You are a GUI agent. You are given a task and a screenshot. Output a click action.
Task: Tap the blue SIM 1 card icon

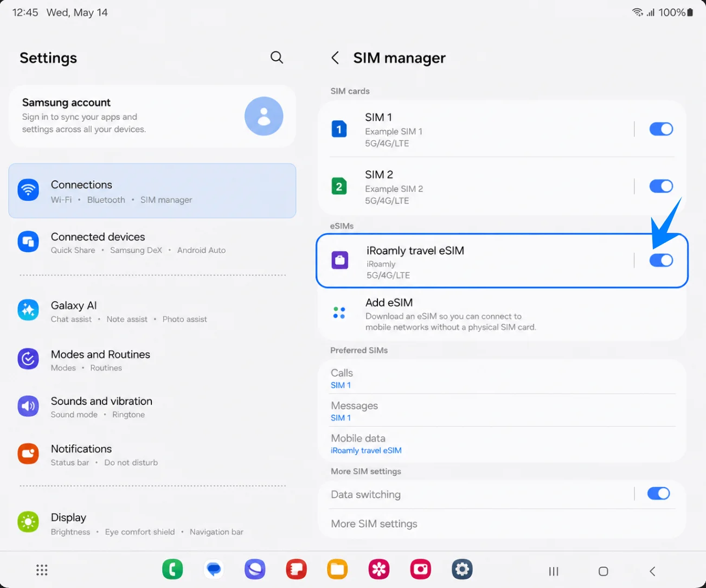point(339,129)
